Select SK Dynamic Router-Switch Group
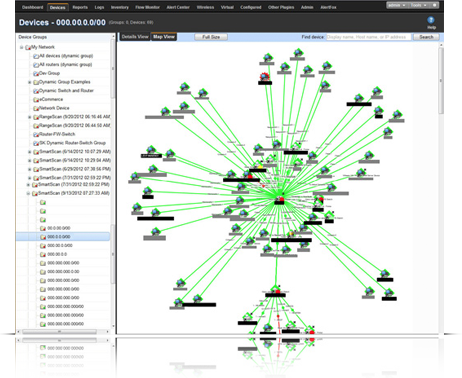 72,143
